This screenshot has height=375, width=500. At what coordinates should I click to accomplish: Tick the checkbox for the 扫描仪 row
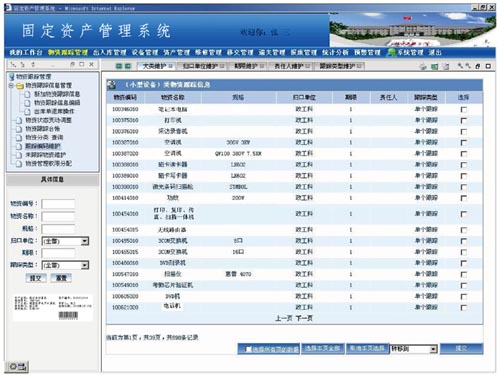463,274
